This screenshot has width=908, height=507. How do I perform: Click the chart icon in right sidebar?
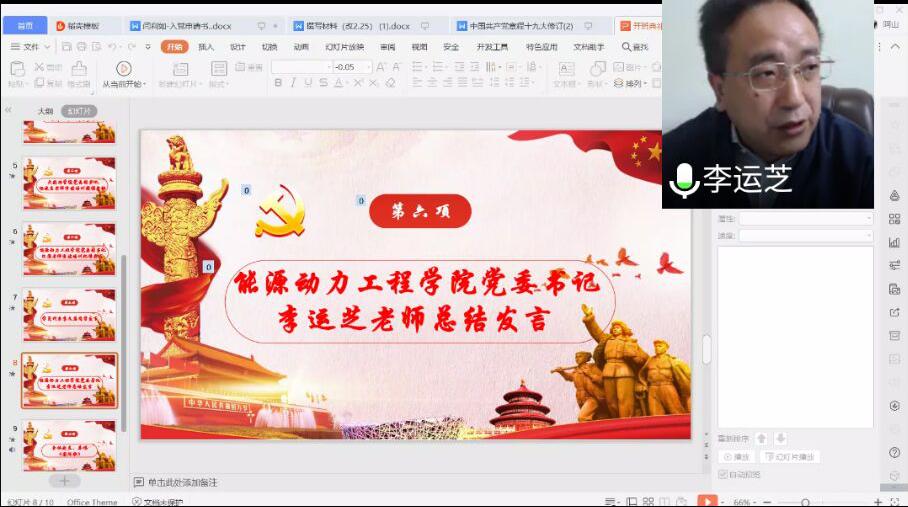(x=894, y=242)
